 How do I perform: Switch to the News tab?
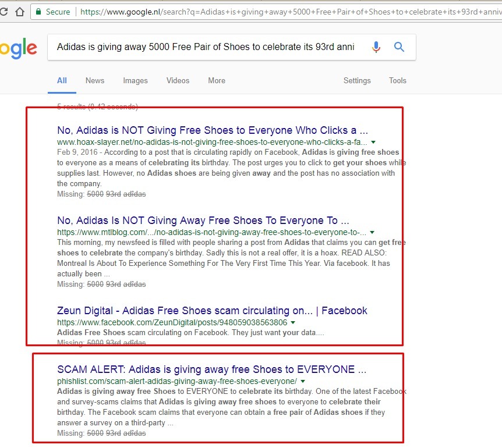95,81
